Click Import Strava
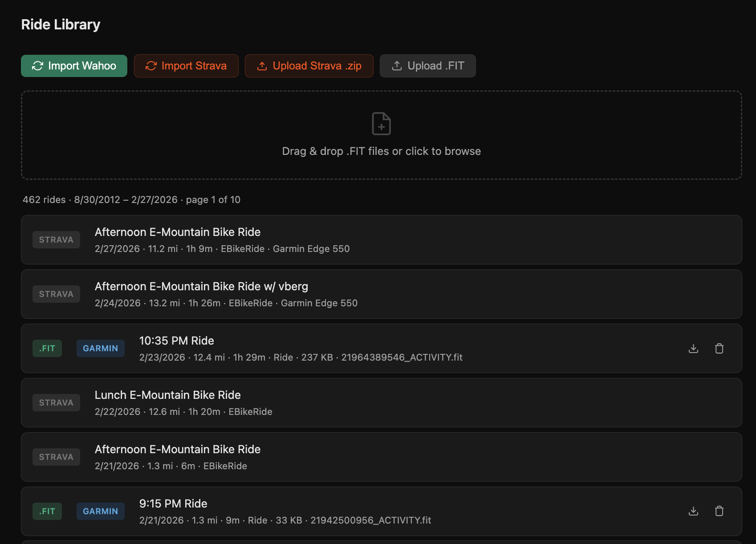This screenshot has width=756, height=544. (x=186, y=65)
